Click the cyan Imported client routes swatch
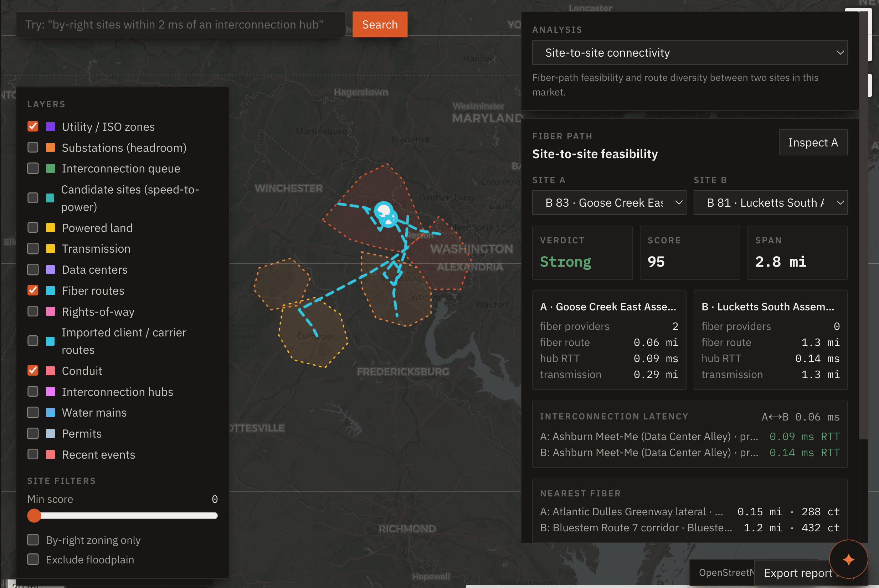 tap(50, 341)
